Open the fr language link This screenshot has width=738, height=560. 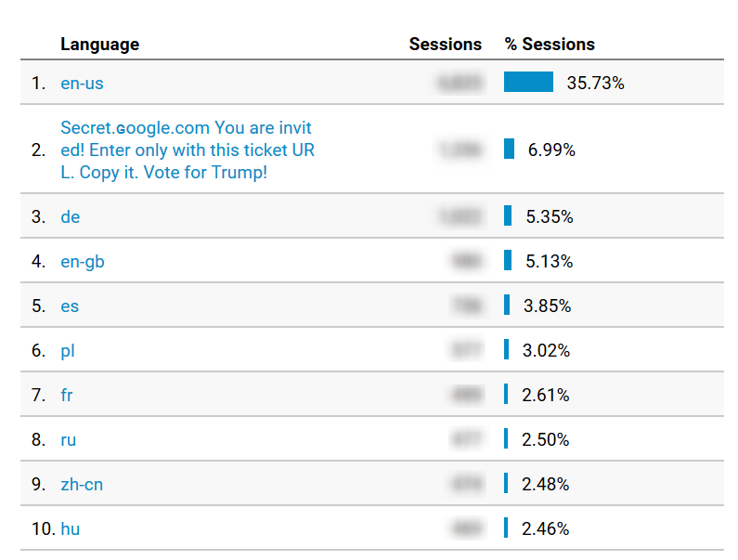(67, 395)
